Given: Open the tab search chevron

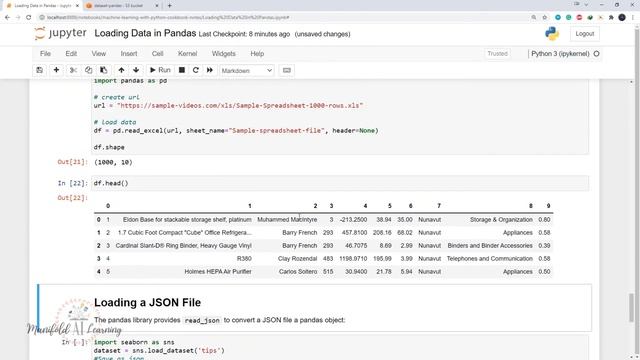Looking at the screenshot, I should (x=587, y=4).
